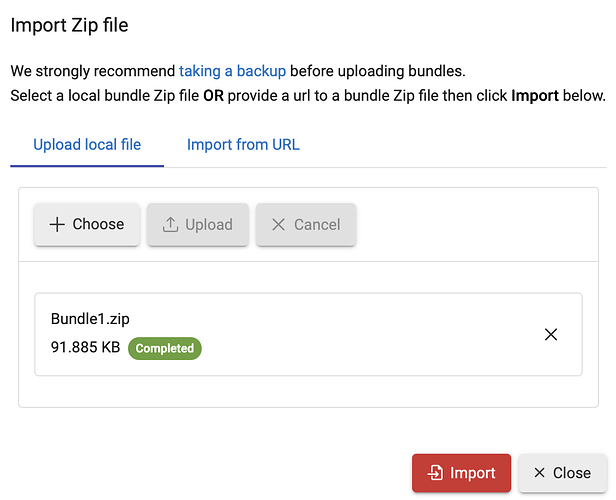Image resolution: width=616 pixels, height=500 pixels.
Task: Click the arrow icon inside the Import button
Action: [x=435, y=473]
